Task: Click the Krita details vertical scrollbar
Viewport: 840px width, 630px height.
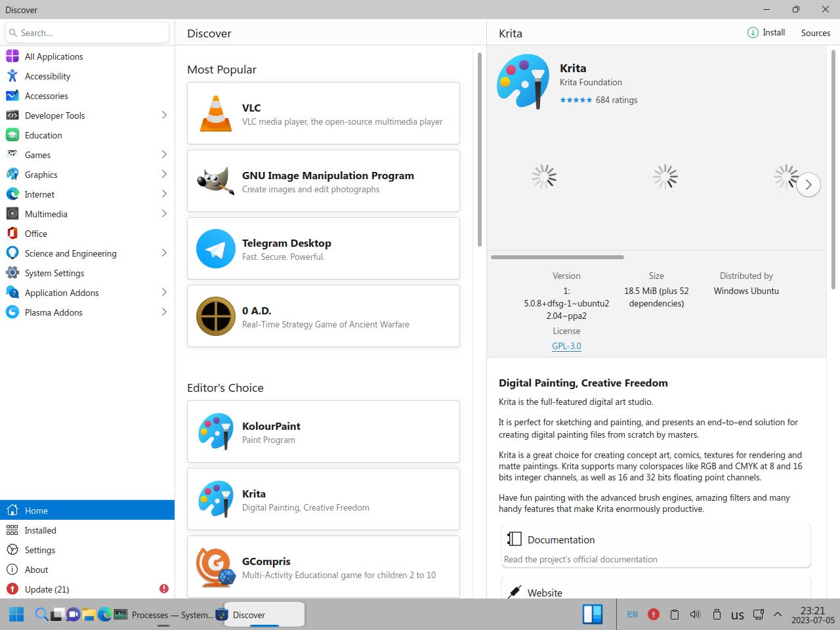Action: pos(834,170)
